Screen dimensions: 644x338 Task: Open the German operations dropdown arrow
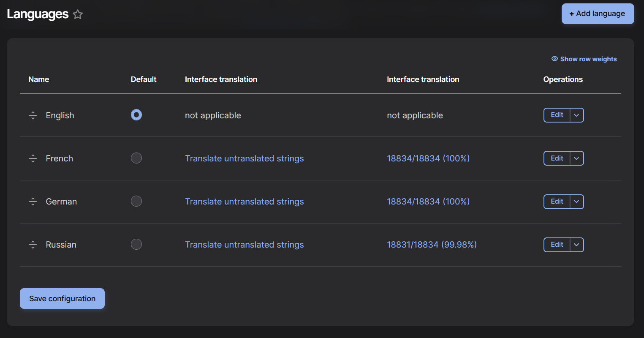coord(576,202)
